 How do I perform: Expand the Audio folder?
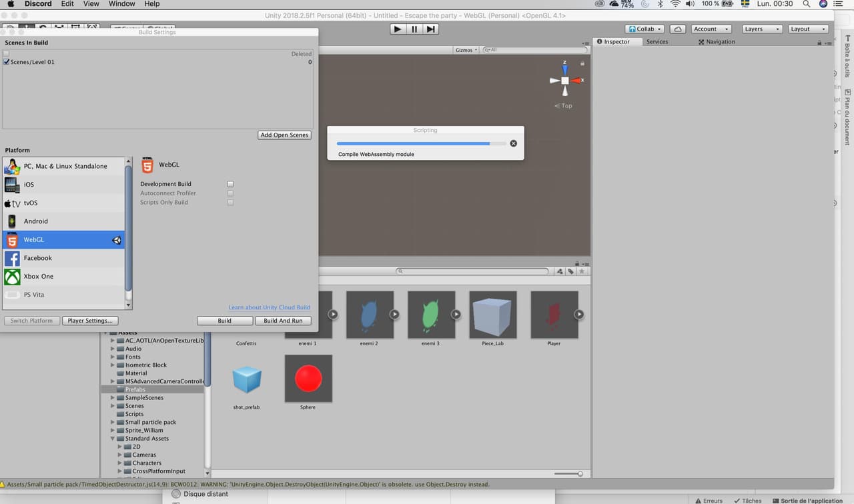(x=113, y=349)
